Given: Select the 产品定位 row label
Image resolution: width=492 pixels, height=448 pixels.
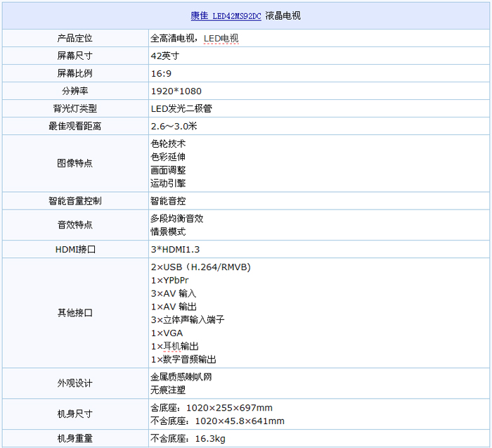Looking at the screenshot, I should (75, 38).
